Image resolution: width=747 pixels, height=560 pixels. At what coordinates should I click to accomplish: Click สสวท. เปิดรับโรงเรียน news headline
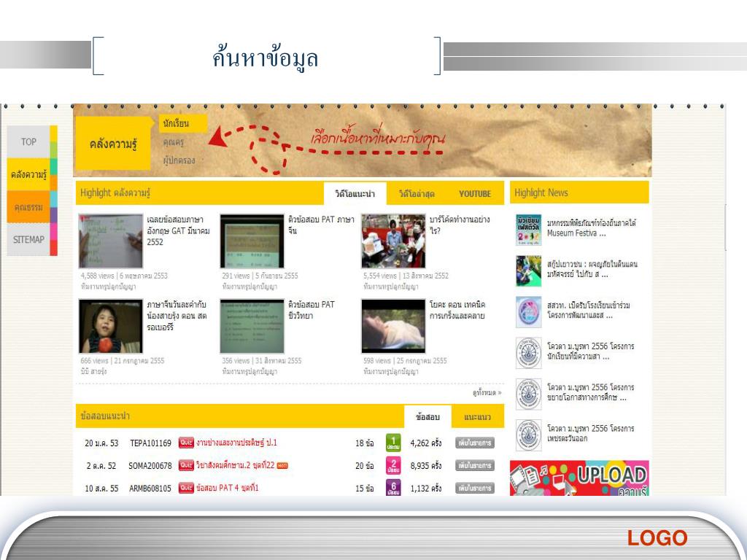pos(588,310)
